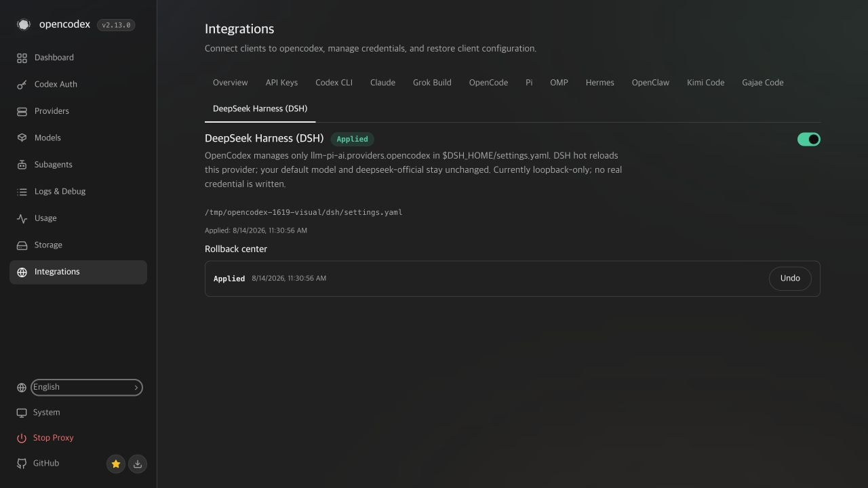Screen dimensions: 868x488
Task: Click the opencodex brand name
Action: [x=64, y=24]
